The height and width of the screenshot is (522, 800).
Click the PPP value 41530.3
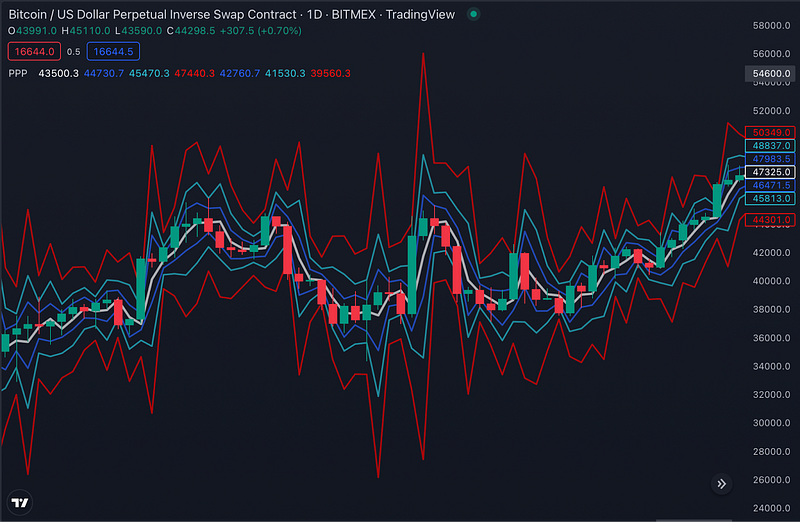pyautogui.click(x=285, y=73)
